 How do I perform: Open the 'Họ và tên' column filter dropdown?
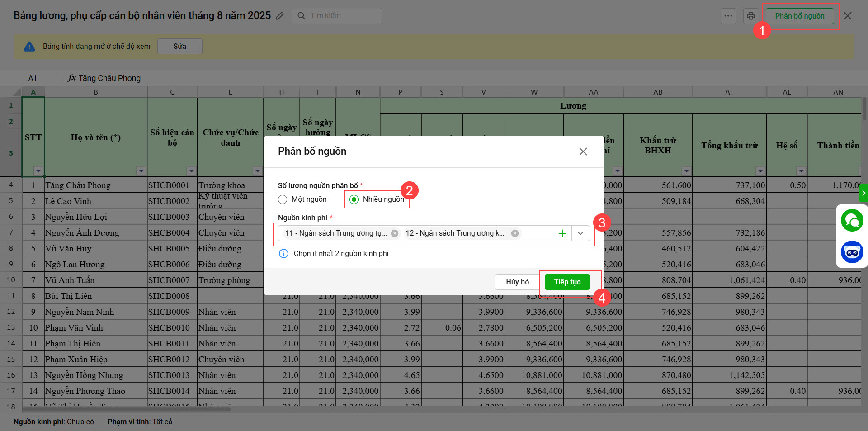point(141,171)
